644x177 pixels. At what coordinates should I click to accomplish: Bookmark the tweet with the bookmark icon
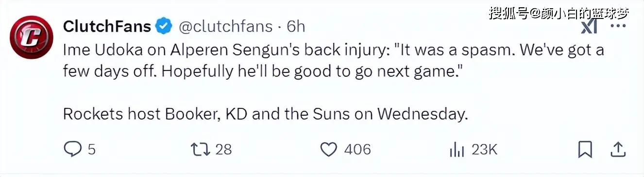[x=586, y=149]
